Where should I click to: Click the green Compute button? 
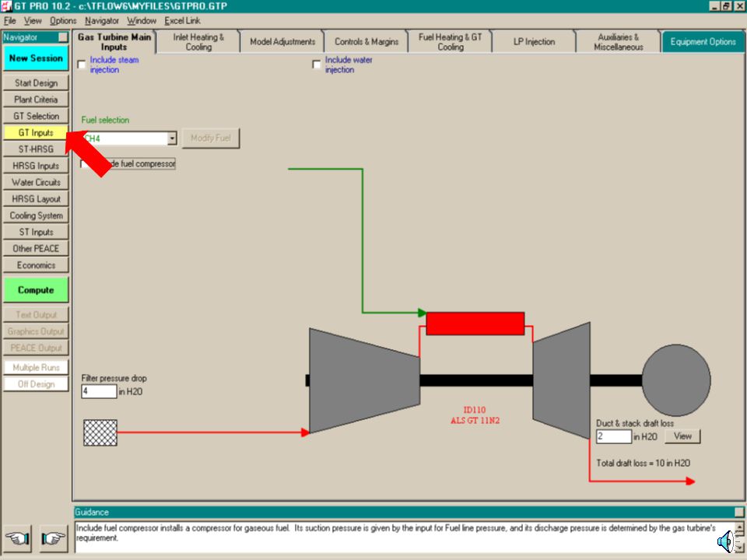(36, 290)
